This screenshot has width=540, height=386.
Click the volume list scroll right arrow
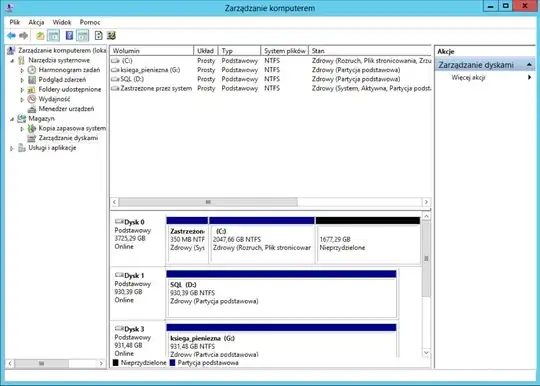coord(426,202)
